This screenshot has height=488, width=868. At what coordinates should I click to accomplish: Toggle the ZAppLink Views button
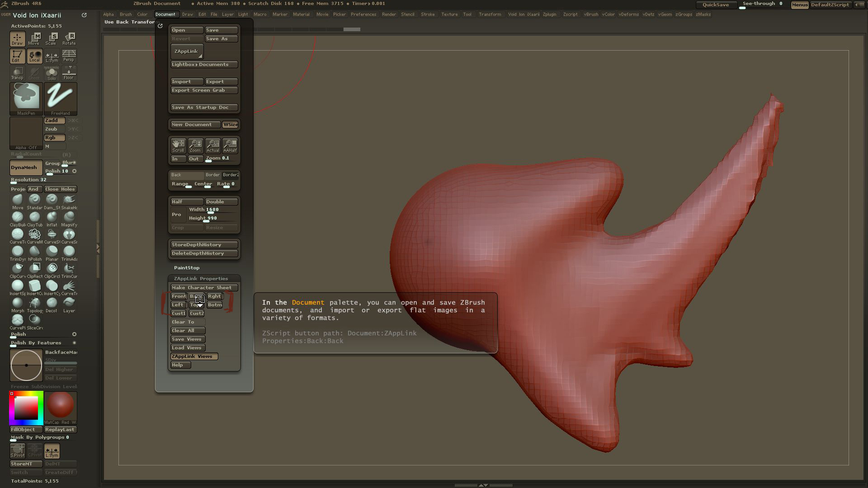click(194, 357)
